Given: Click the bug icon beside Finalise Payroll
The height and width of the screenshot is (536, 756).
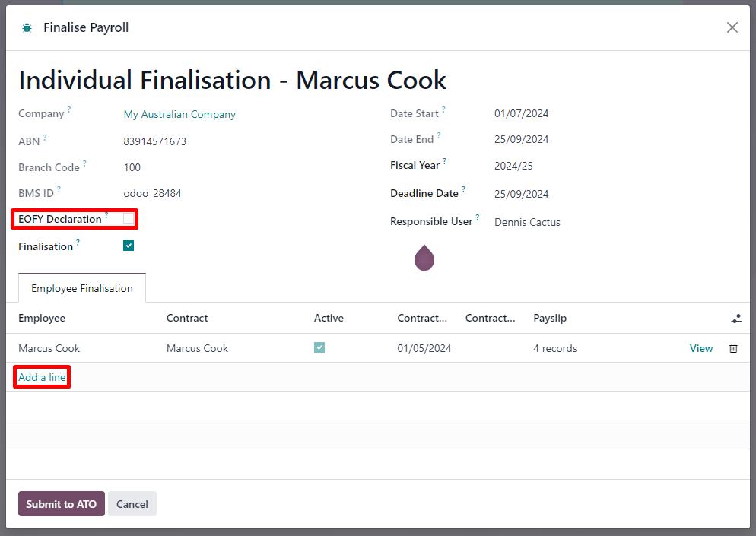Looking at the screenshot, I should 27,27.
